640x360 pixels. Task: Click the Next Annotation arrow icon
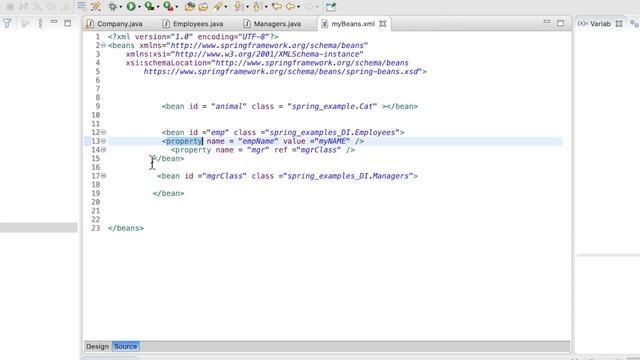point(238,7)
